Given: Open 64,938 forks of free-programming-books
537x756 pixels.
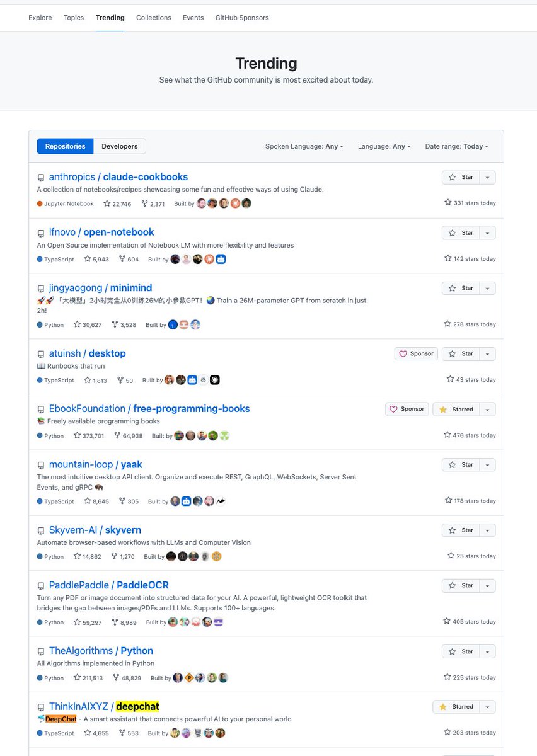Looking at the screenshot, I should pyautogui.click(x=129, y=435).
